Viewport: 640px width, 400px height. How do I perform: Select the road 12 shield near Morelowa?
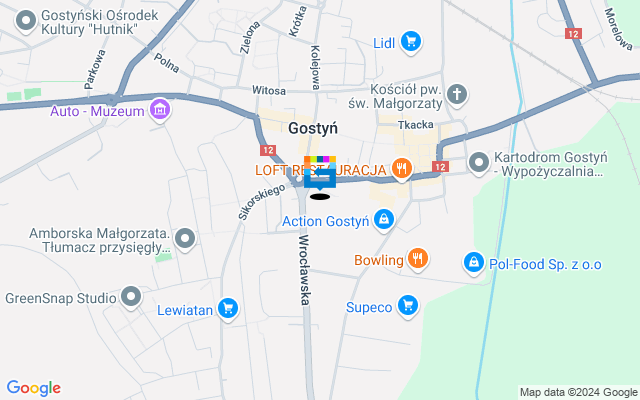(573, 34)
